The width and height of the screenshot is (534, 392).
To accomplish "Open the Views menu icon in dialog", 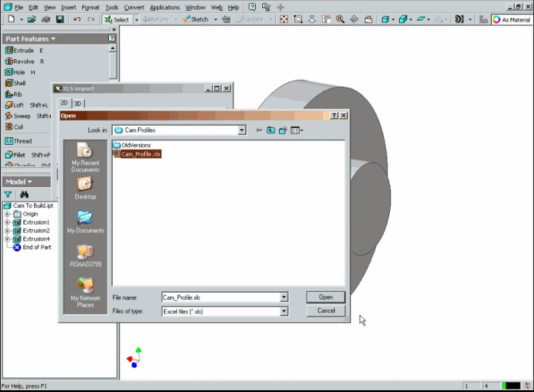I will [296, 130].
